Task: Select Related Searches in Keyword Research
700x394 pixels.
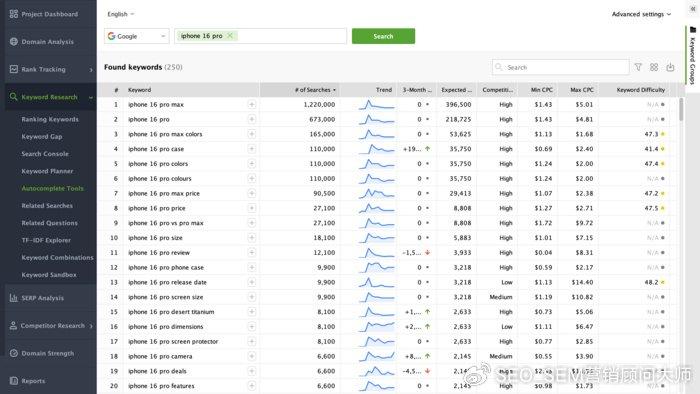Action: click(x=47, y=206)
